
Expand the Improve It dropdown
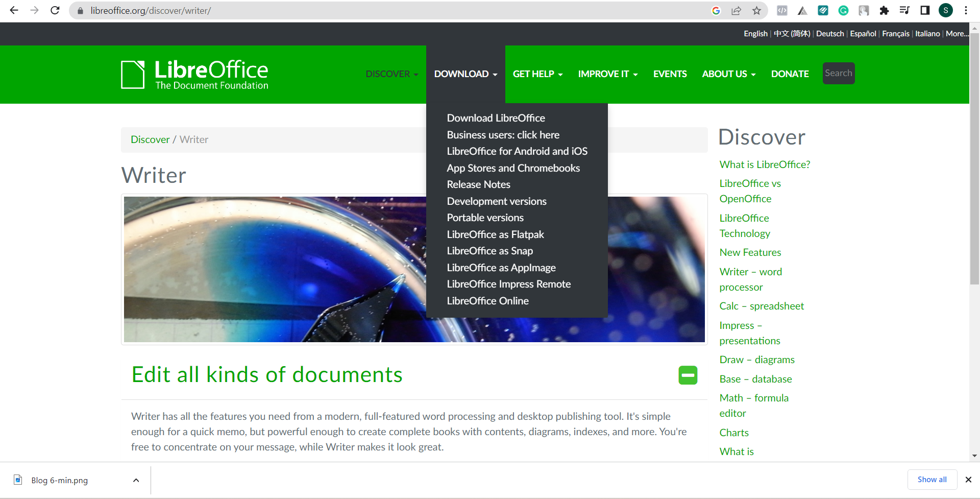pos(608,74)
